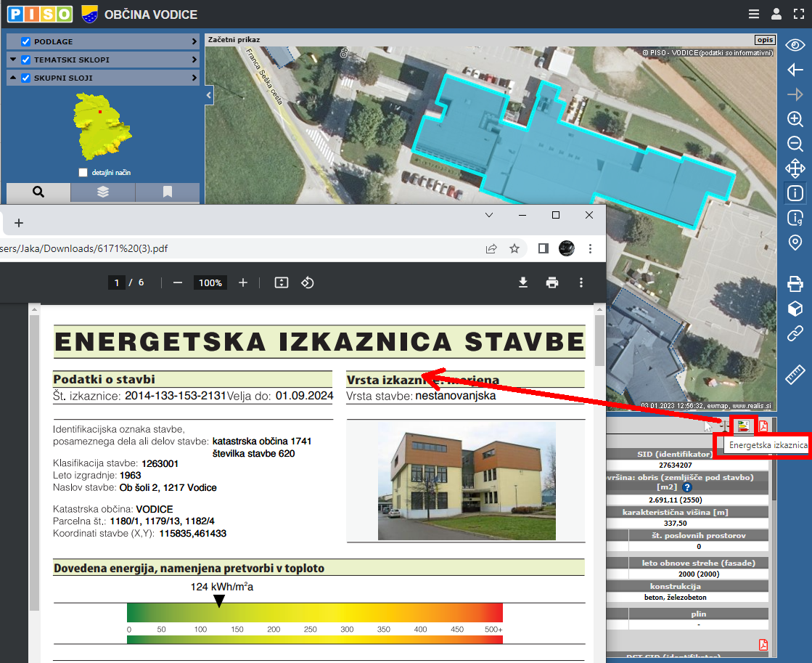Open the ruler measurement tool

click(x=795, y=375)
